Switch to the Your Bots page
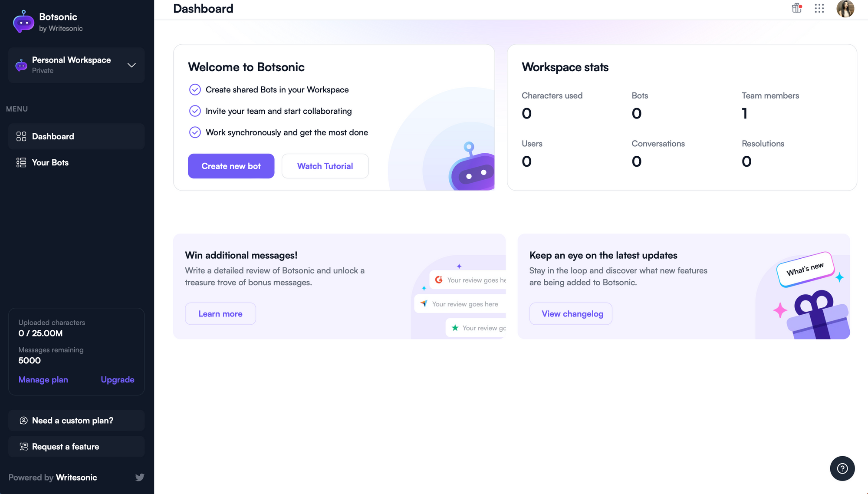Image resolution: width=868 pixels, height=494 pixels. pos(50,162)
